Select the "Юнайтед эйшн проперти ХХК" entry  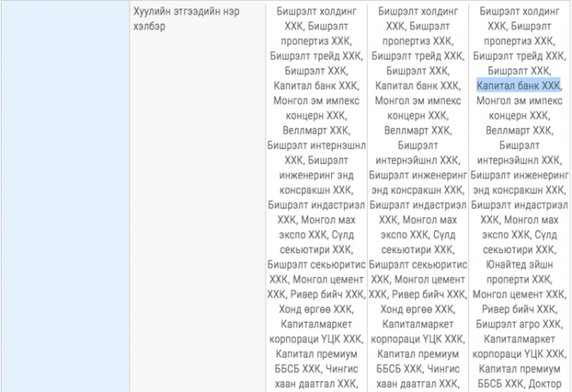[519, 272]
